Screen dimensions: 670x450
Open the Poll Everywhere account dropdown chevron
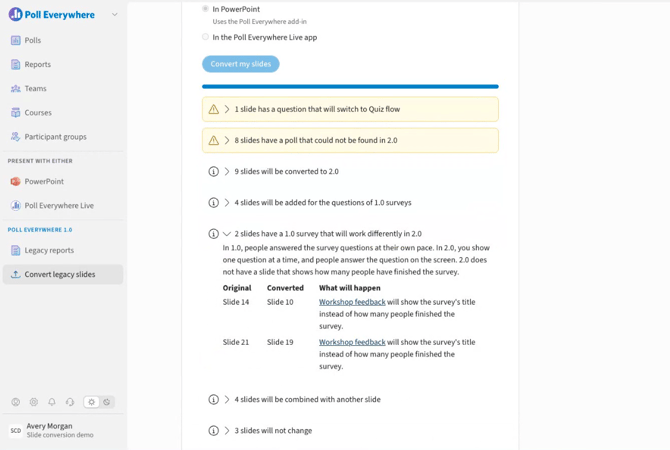point(115,15)
